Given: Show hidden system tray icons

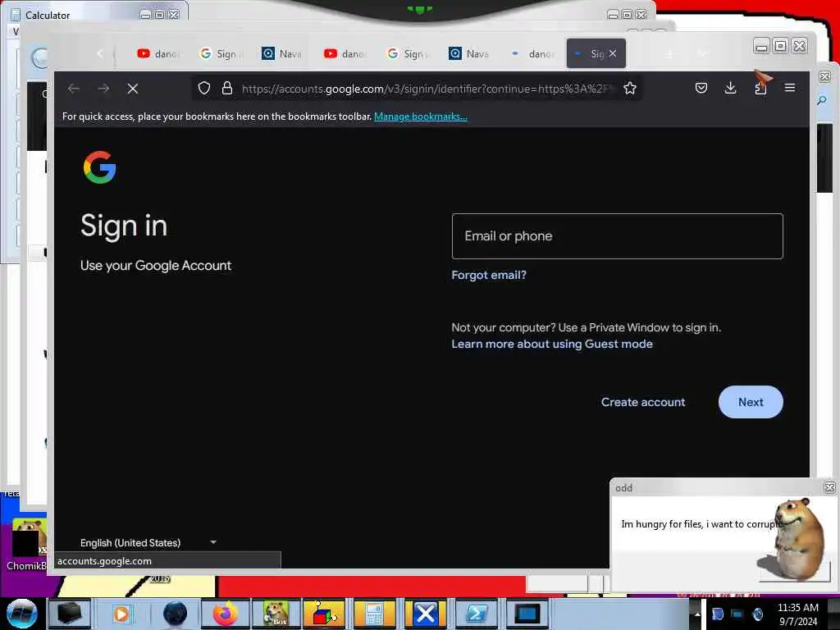Looking at the screenshot, I should pos(697,614).
